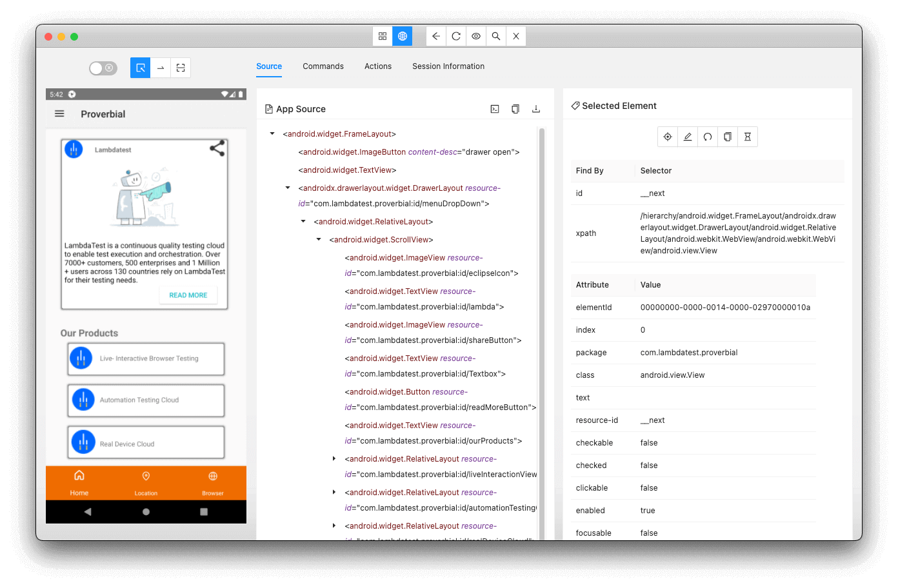Tap the selected element via crosshair icon
The height and width of the screenshot is (588, 898).
click(x=668, y=137)
